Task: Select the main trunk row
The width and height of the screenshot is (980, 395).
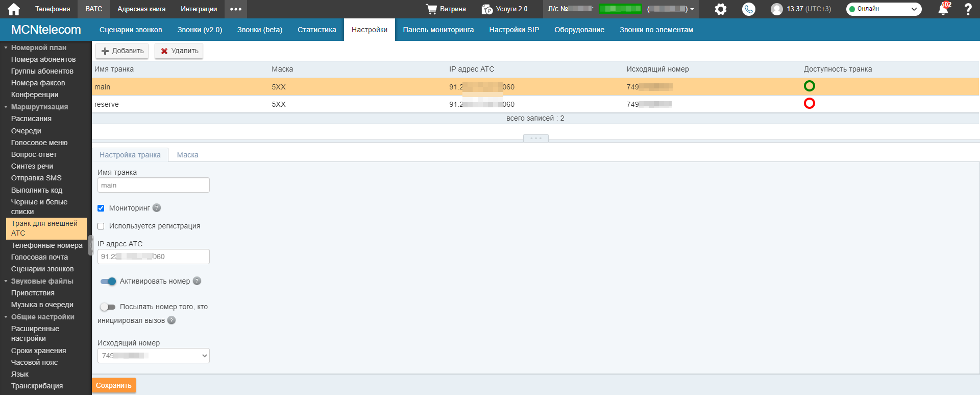Action: pos(535,87)
